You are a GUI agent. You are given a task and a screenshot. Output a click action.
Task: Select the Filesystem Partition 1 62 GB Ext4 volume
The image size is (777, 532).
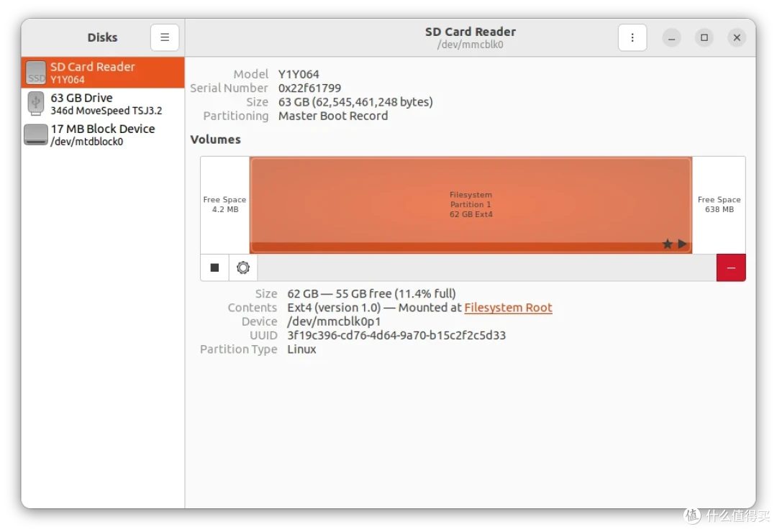point(471,205)
